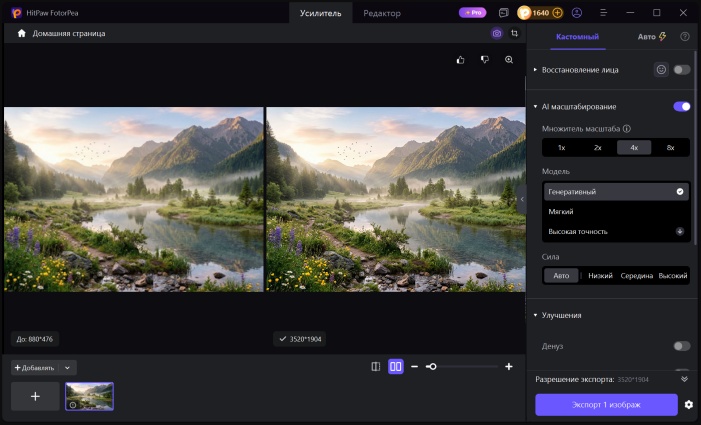Download the Высокая точность model
The image size is (701, 425).
tap(680, 231)
